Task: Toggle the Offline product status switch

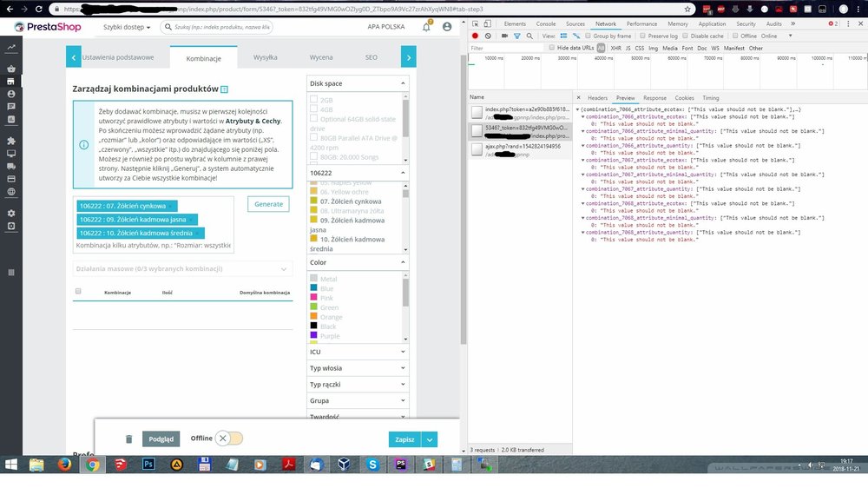Action: pos(228,439)
